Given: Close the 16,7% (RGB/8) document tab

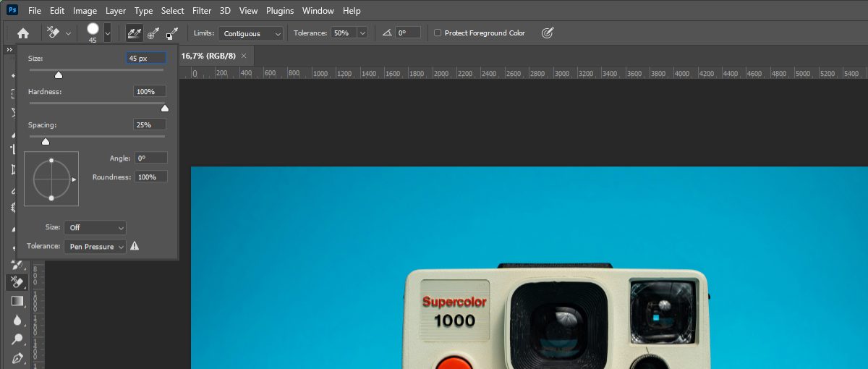Looking at the screenshot, I should click(x=244, y=56).
